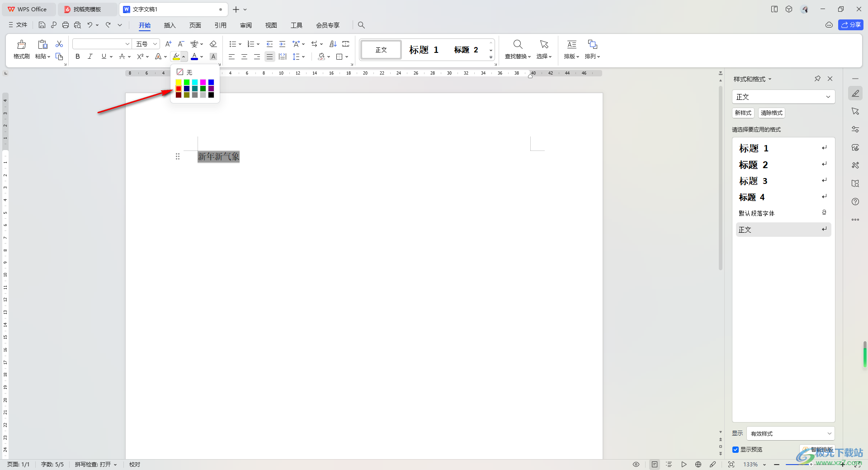The width and height of the screenshot is (868, 470).
Task: Click the Print preview icon
Action: pyautogui.click(x=77, y=25)
